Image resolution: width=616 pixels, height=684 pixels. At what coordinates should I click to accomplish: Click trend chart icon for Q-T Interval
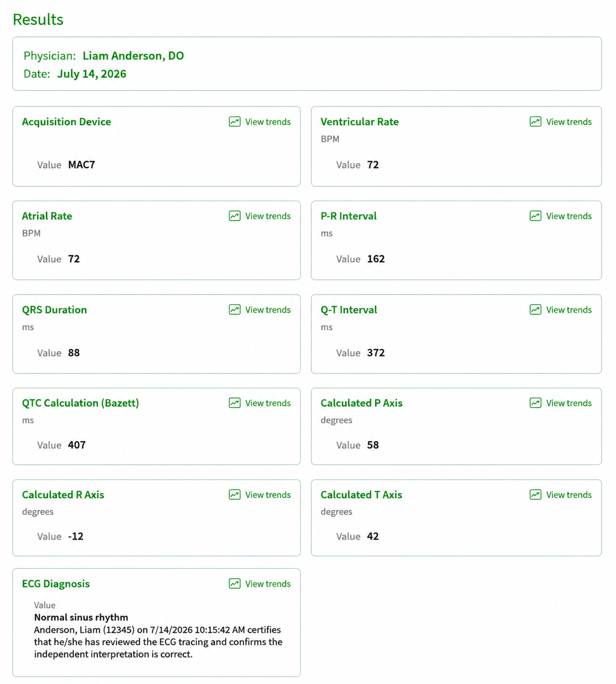point(535,309)
